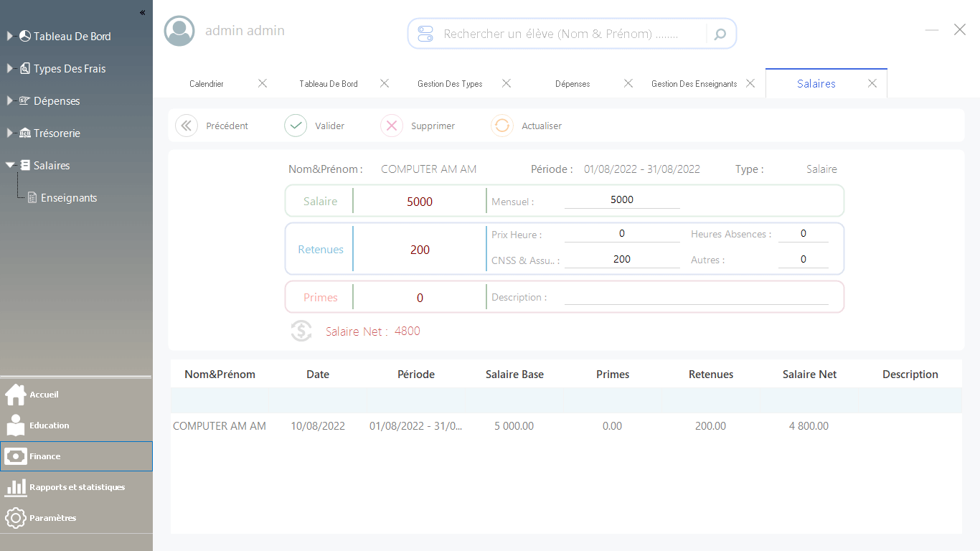Expand the Tableau De Bord tree node
Image resolution: width=980 pixels, height=551 pixels.
click(x=10, y=35)
